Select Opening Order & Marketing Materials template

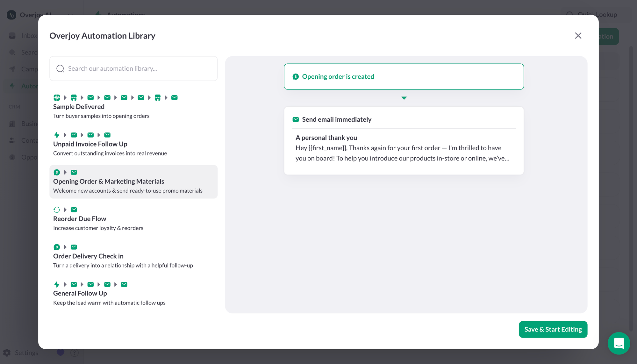point(133,182)
